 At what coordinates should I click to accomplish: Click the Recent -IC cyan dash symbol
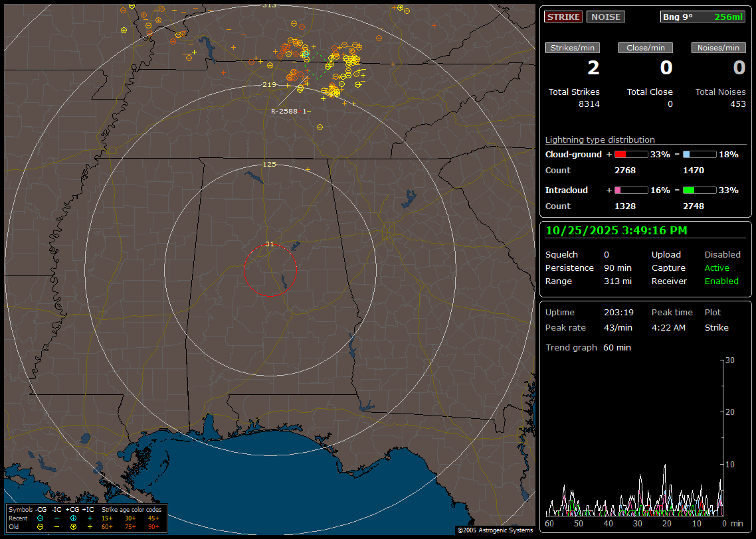coord(56,518)
